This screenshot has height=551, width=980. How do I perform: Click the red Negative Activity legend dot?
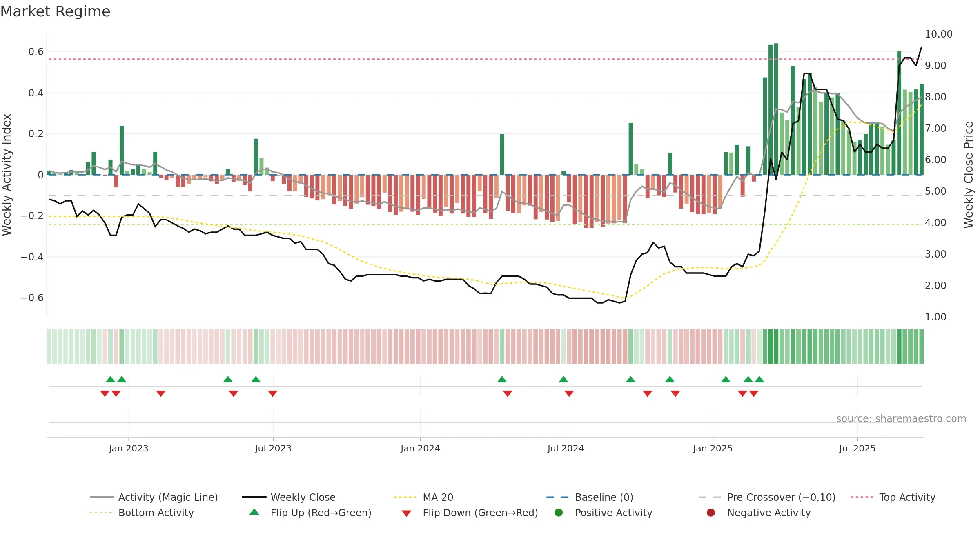pyautogui.click(x=711, y=513)
